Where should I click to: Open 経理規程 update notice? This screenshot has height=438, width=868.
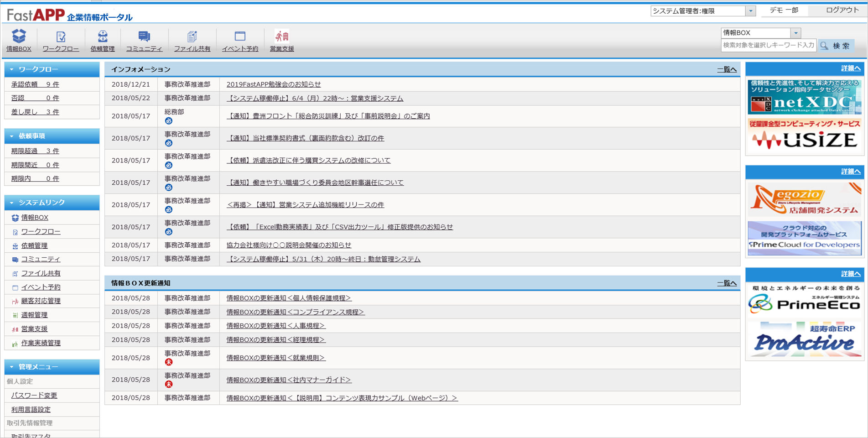pos(276,340)
